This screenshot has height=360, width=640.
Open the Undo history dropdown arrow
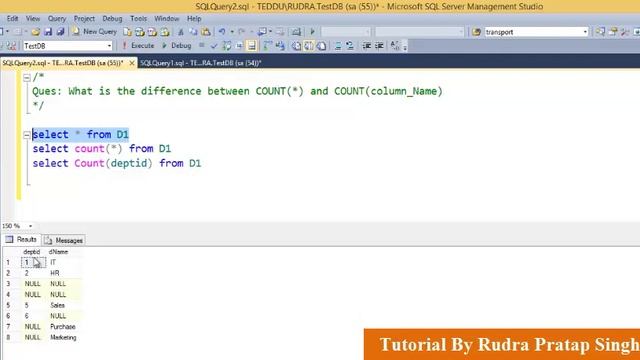point(232,32)
